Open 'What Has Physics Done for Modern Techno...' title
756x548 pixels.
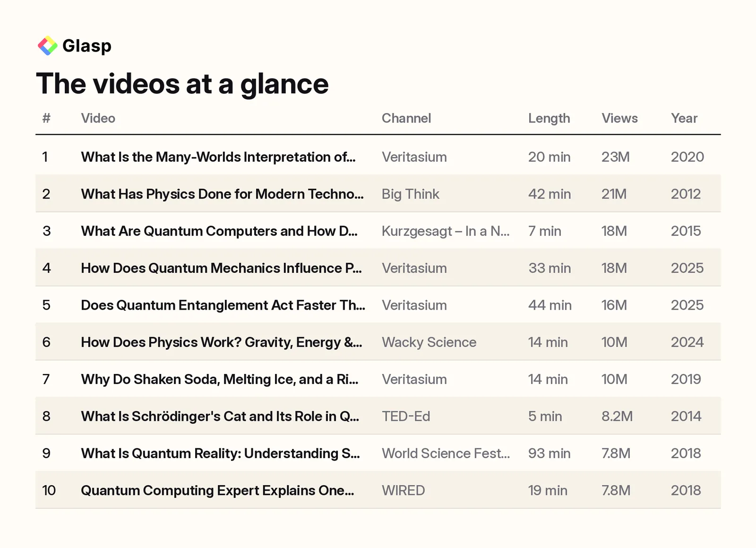click(x=223, y=194)
